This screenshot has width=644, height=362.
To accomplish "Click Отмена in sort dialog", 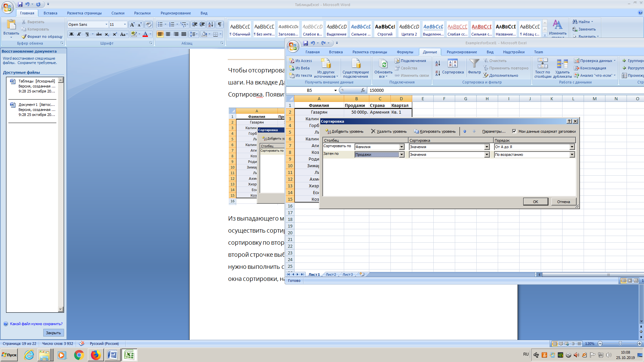I will (x=563, y=202).
